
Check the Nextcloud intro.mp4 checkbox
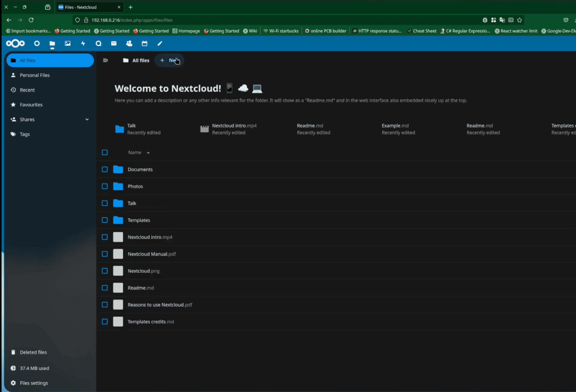click(x=105, y=237)
